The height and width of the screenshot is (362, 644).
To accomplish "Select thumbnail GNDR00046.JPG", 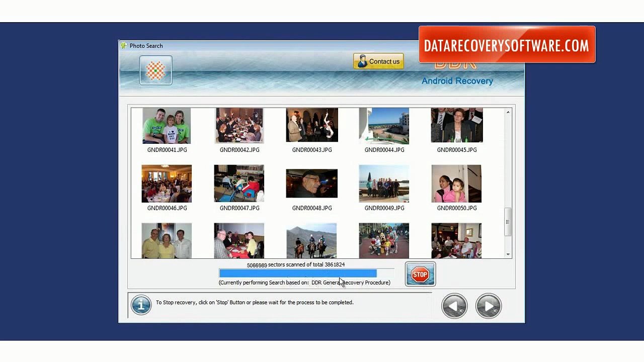I will 167,184.
